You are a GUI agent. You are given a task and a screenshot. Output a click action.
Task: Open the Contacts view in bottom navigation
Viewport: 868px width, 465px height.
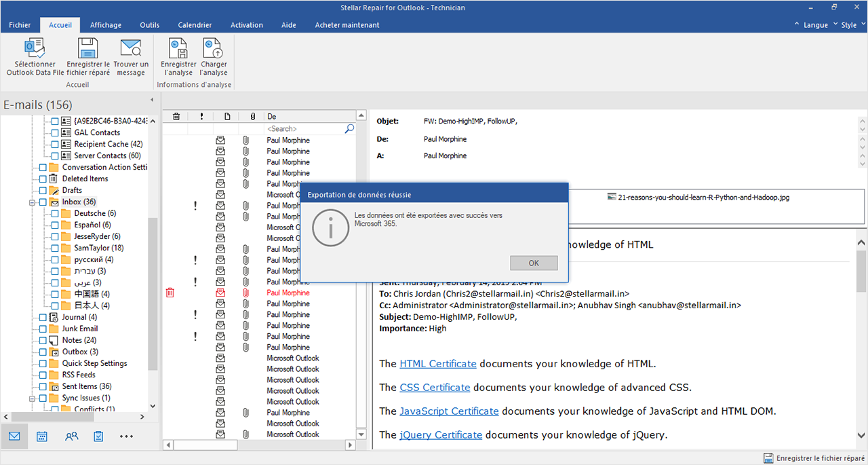click(71, 436)
